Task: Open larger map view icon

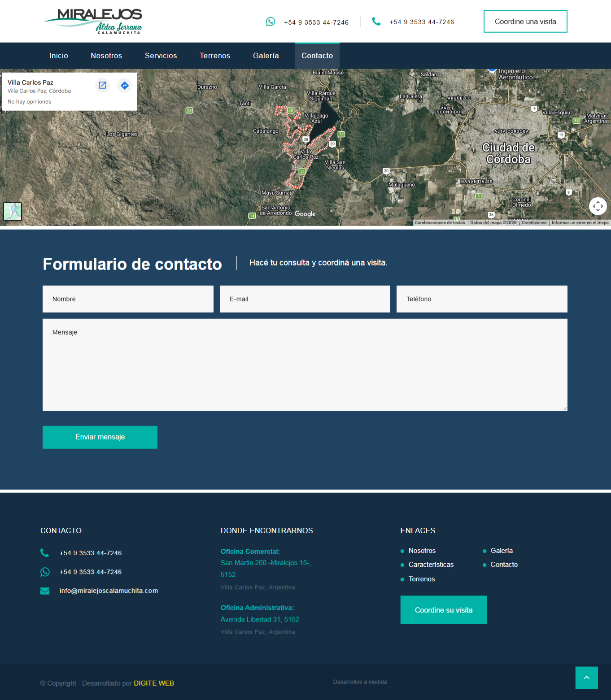Action: (x=102, y=85)
